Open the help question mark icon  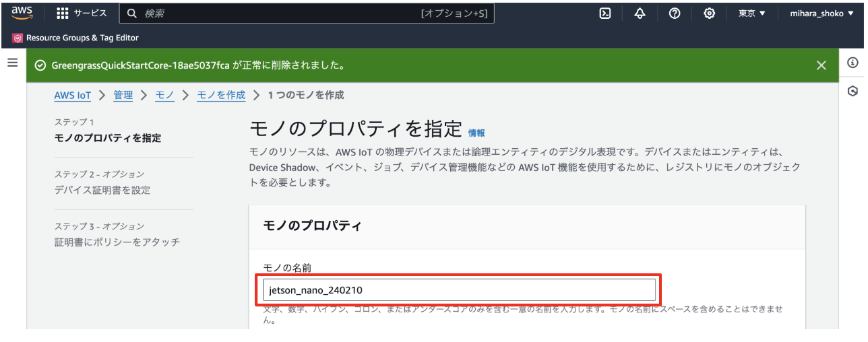coord(675,13)
